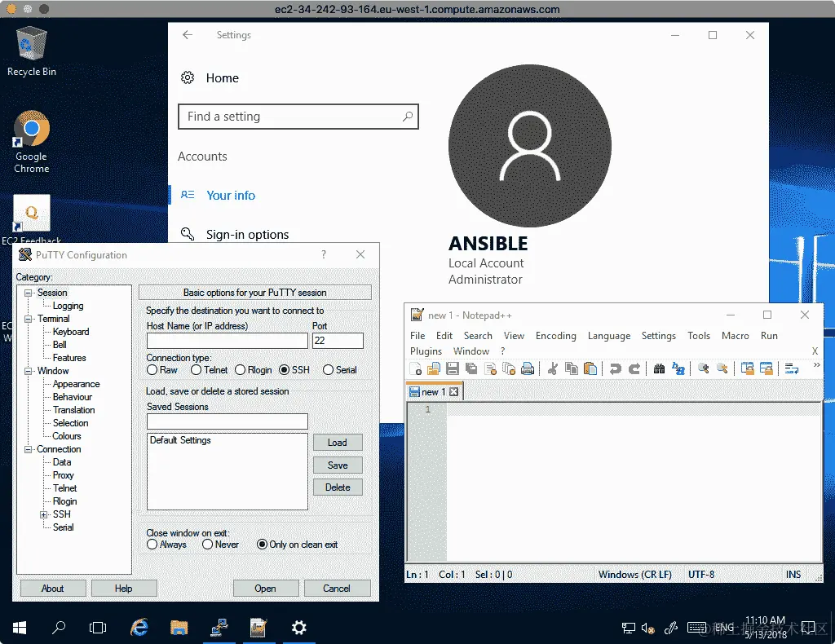Show hidden Notepad++ toolbar items chevron
Screen dimensions: 835x644
tap(816, 365)
